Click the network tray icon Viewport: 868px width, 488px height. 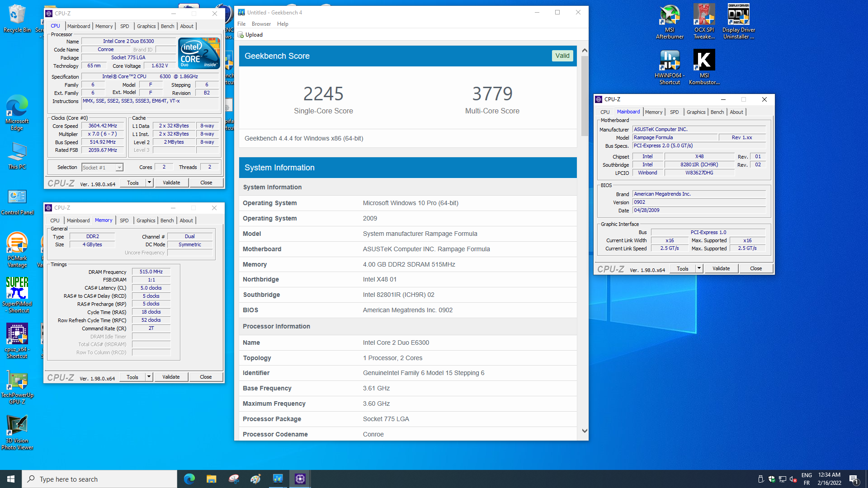click(x=782, y=479)
